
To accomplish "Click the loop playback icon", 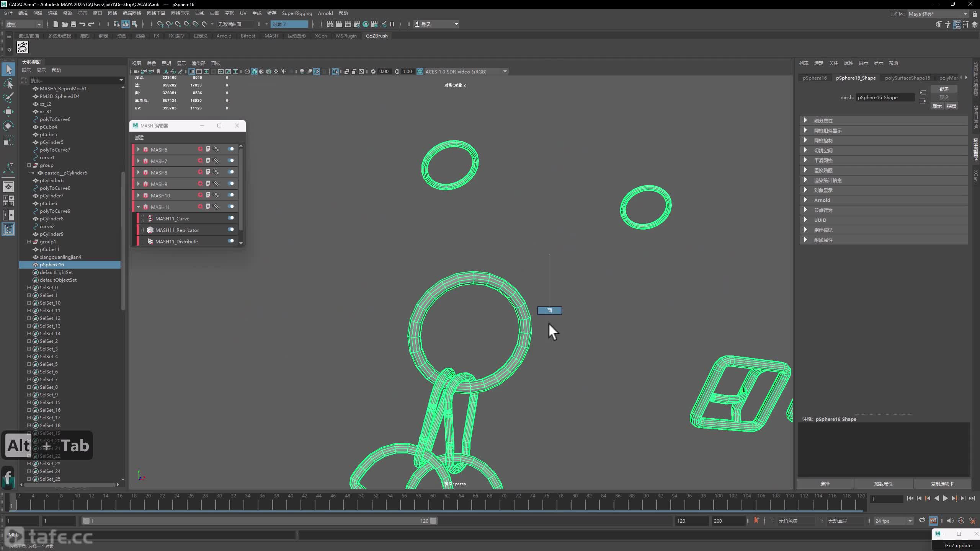I will pyautogui.click(x=922, y=520).
